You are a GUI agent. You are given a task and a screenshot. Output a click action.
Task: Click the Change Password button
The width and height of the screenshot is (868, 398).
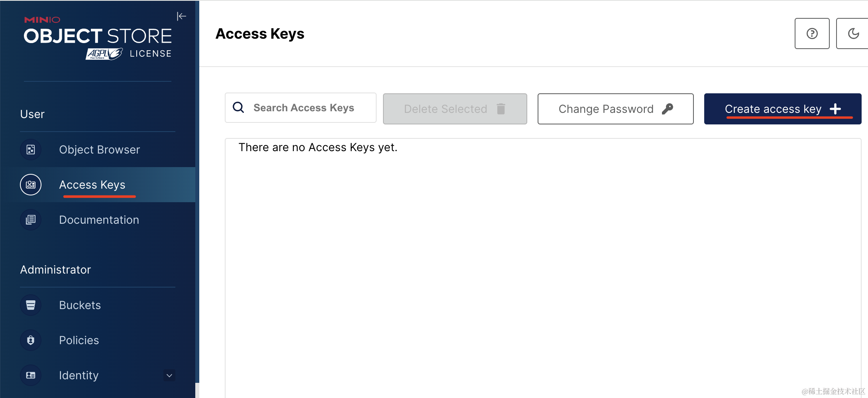pyautogui.click(x=615, y=109)
